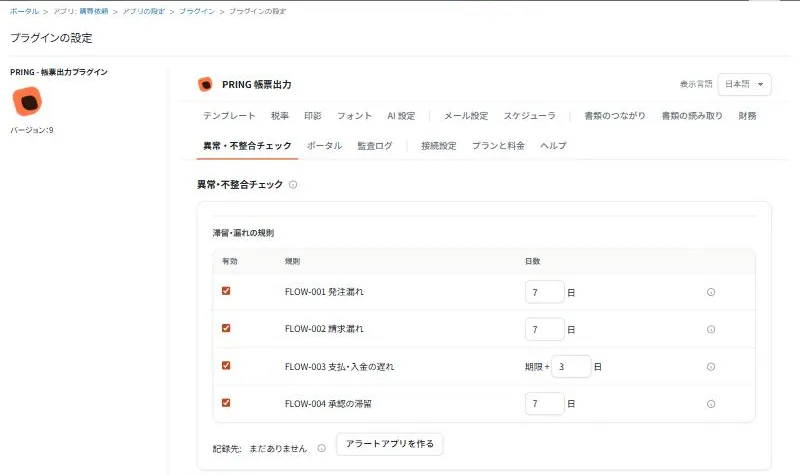Click days field for FLOW-004 承認の滞留

pos(544,404)
